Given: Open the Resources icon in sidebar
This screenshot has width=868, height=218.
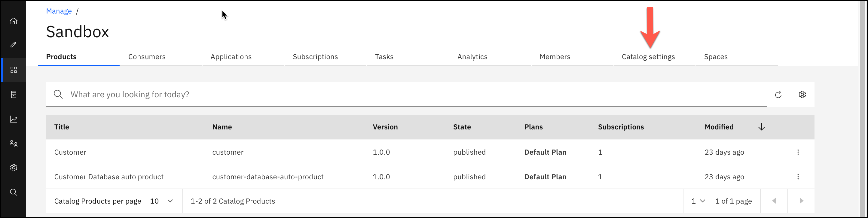Looking at the screenshot, I should 14,95.
